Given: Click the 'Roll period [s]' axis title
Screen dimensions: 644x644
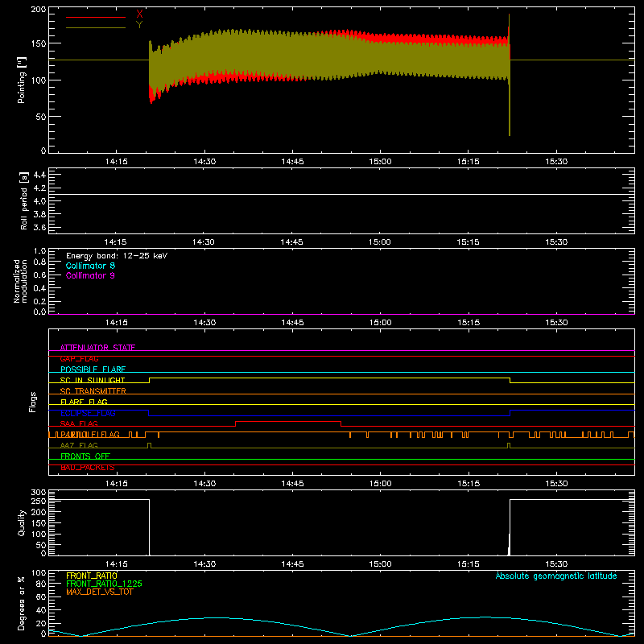Looking at the screenshot, I should click(24, 200).
